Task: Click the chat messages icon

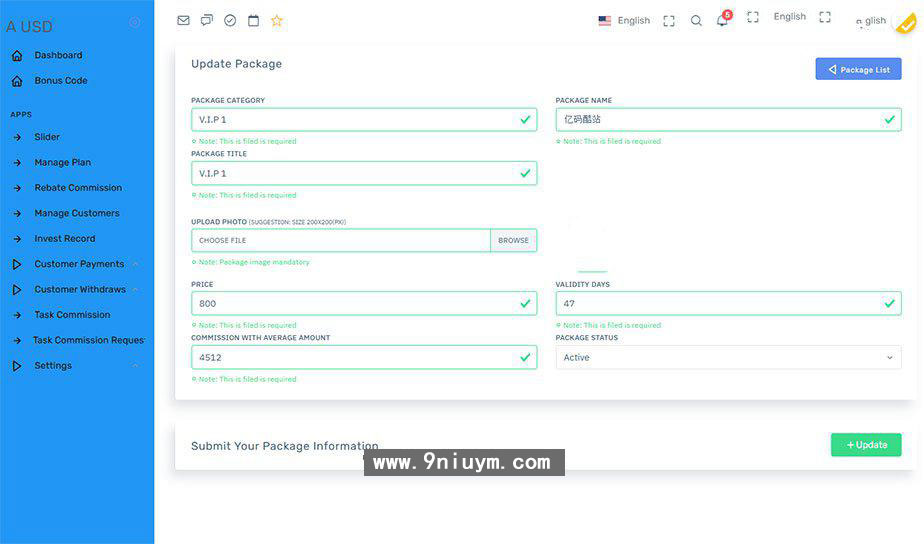Action: coord(207,20)
